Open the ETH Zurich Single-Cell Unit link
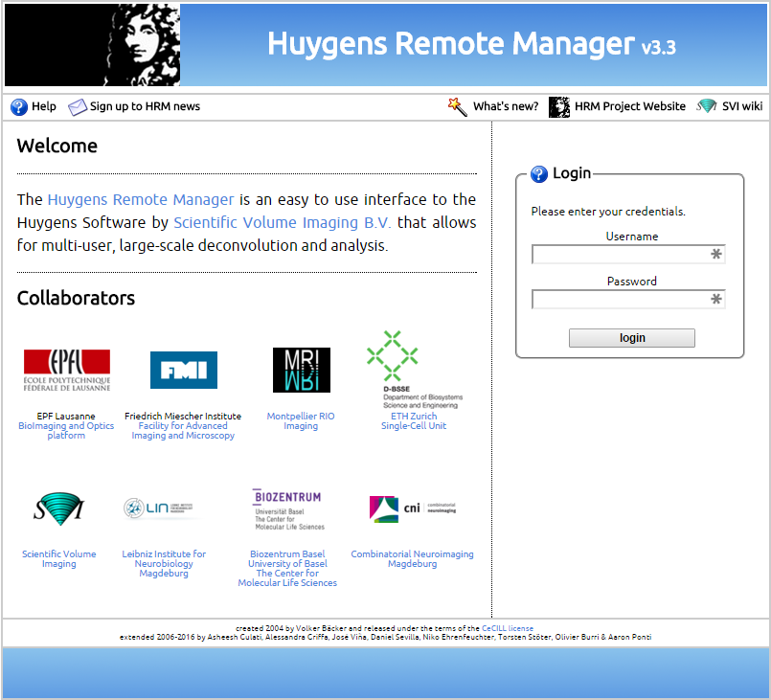Image resolution: width=771 pixels, height=700 pixels. click(x=414, y=420)
